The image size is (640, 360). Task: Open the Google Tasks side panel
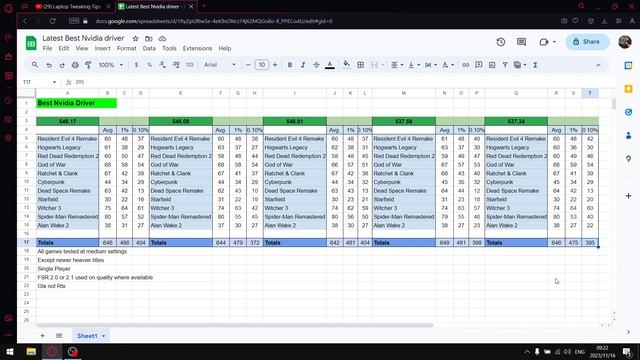click(628, 112)
